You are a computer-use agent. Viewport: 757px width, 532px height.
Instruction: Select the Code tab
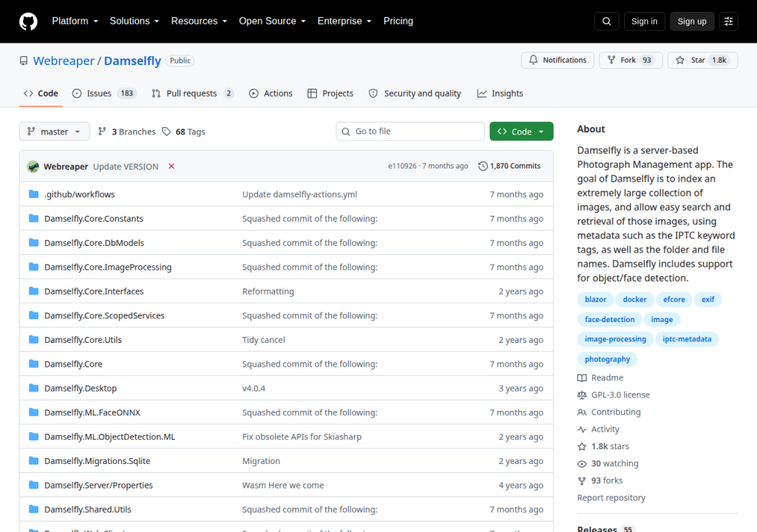[41, 93]
